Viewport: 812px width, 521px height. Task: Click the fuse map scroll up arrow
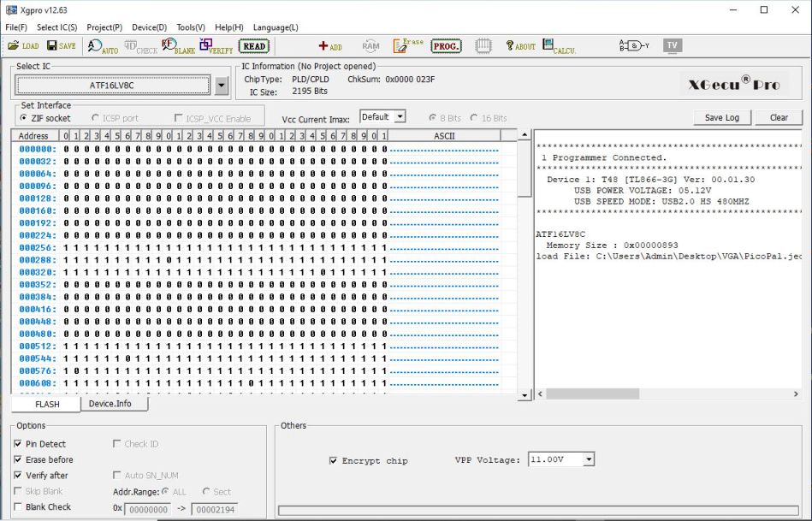[524, 135]
